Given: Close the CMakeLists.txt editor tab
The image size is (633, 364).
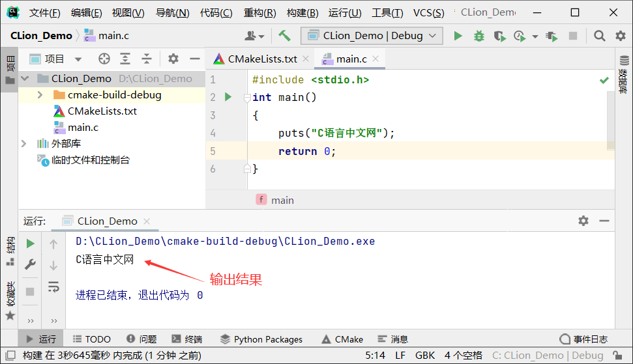Looking at the screenshot, I should click(306, 59).
